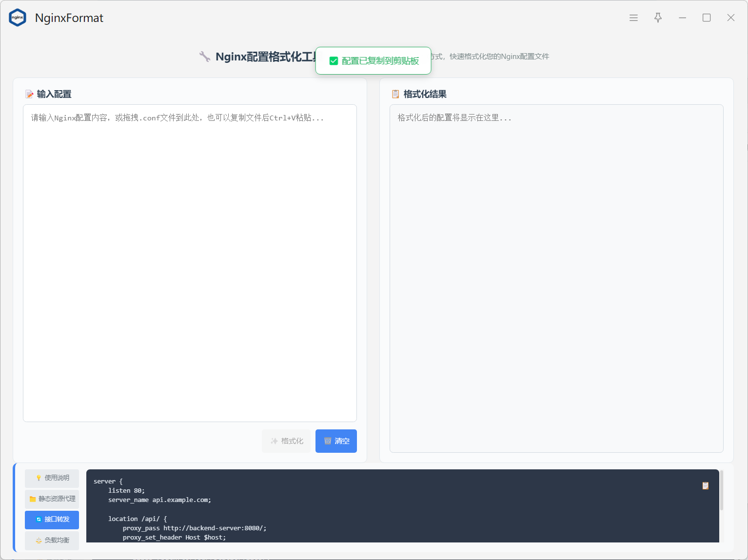Viewport: 748px width, 560px height.
Task: Maximize the NginxFormat window
Action: 707,18
